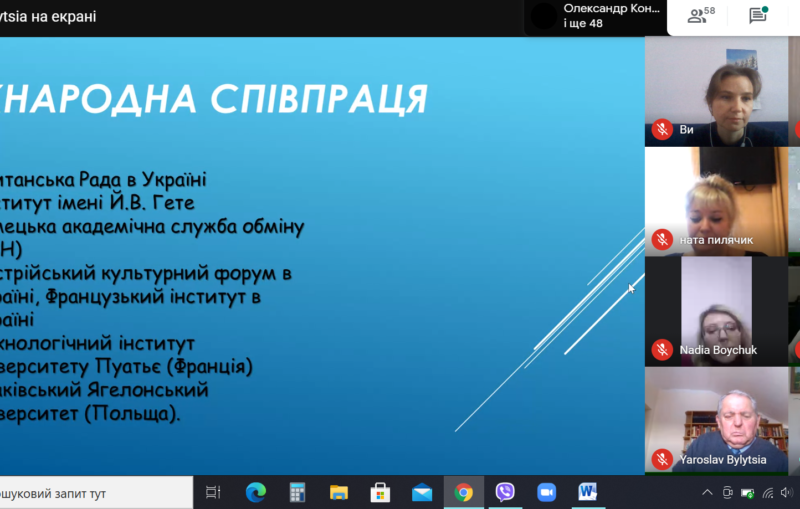Select Yaroslav Bylytsia video thumbnail

[x=717, y=420]
